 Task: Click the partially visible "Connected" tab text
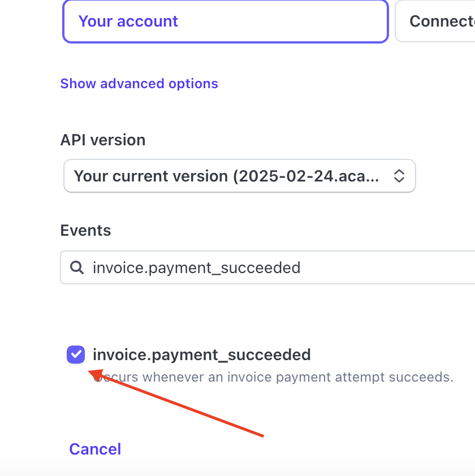[442, 21]
